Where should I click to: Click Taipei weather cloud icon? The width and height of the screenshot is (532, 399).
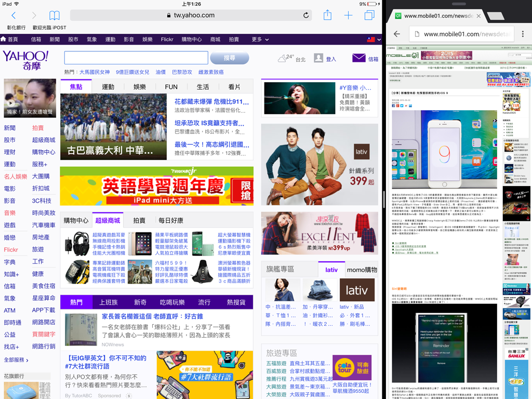coord(282,59)
